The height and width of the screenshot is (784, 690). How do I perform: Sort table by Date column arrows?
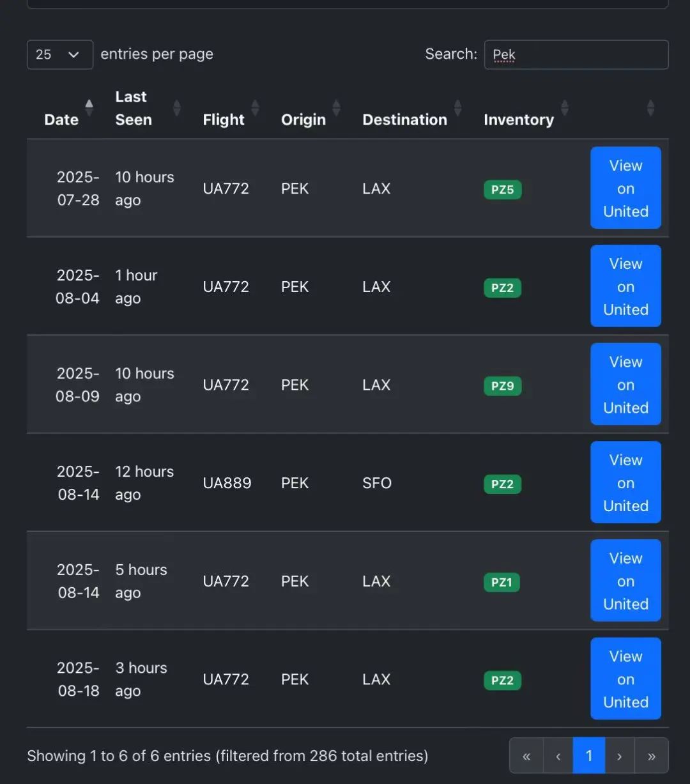coord(89,108)
